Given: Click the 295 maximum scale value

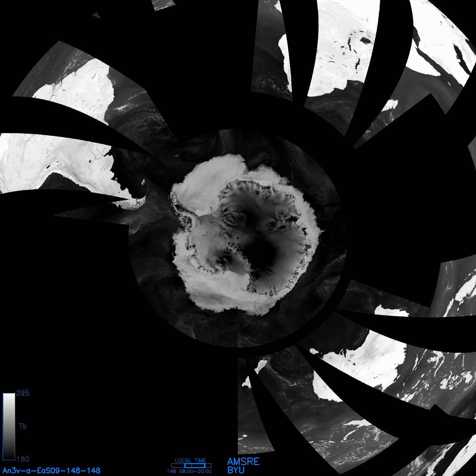Looking at the screenshot, I should coord(23,393).
